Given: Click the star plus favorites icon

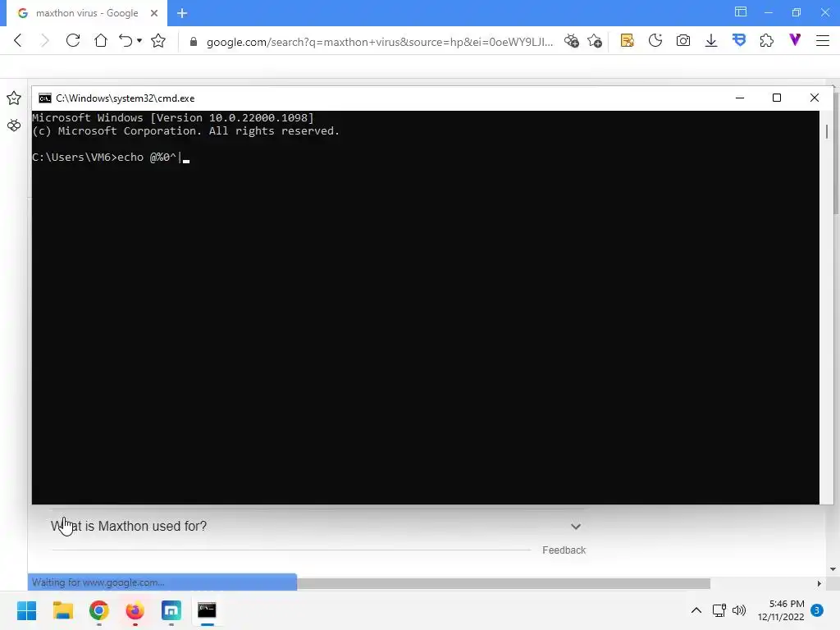Looking at the screenshot, I should 595,41.
